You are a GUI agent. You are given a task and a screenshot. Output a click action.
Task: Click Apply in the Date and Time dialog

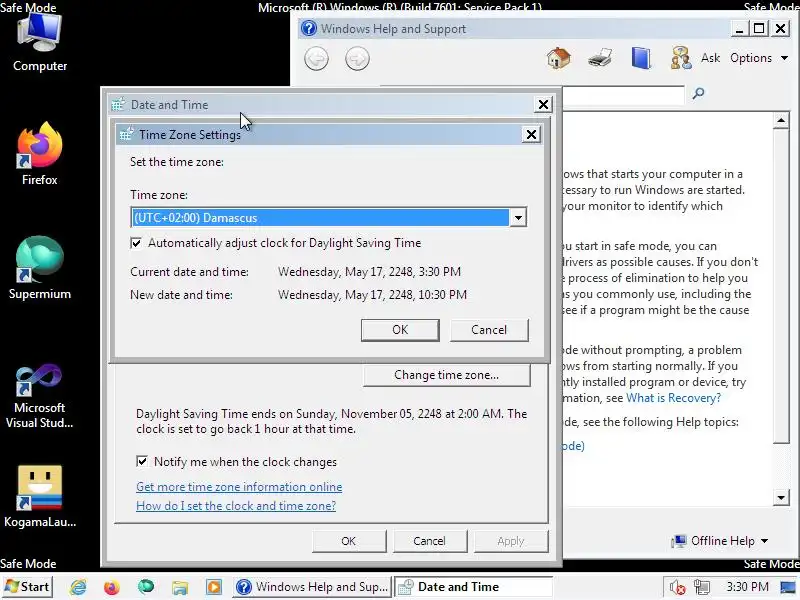511,541
